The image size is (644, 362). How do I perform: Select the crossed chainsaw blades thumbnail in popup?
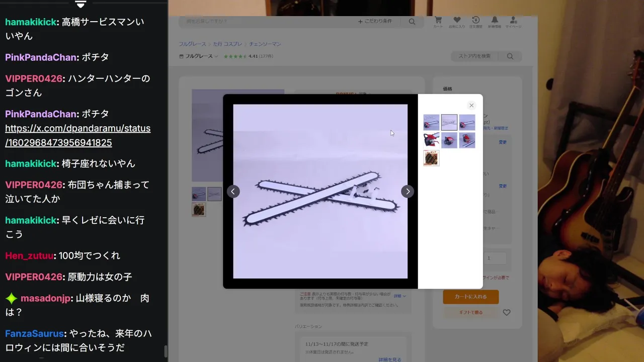[449, 122]
